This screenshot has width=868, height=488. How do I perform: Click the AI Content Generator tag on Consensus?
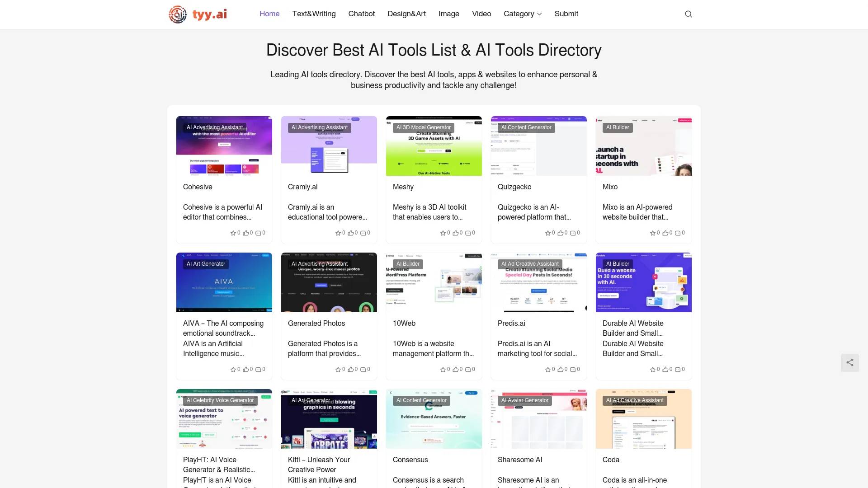421,400
